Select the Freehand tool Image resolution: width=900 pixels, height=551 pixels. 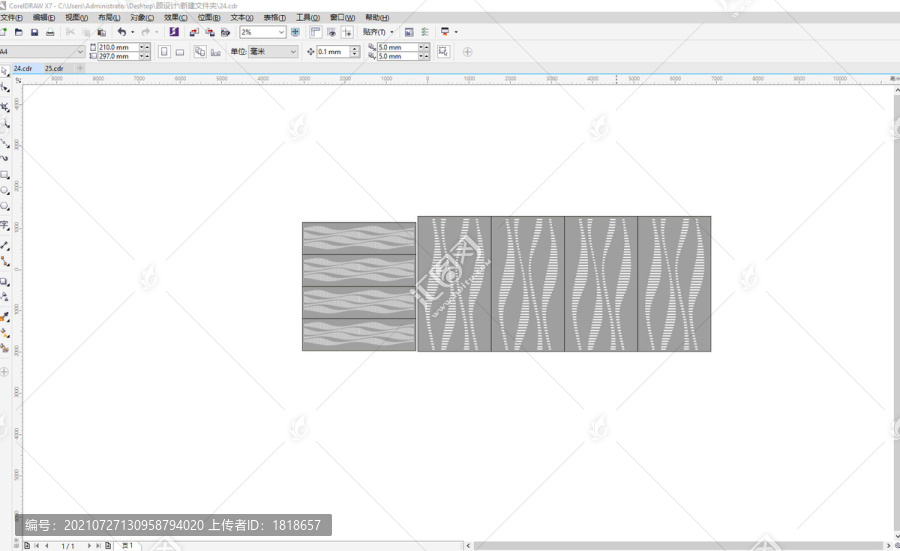(5, 143)
